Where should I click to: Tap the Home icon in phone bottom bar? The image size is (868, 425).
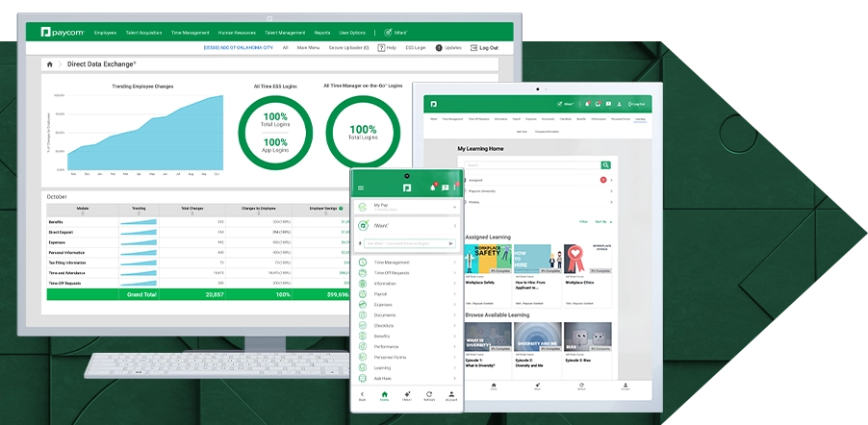384,393
